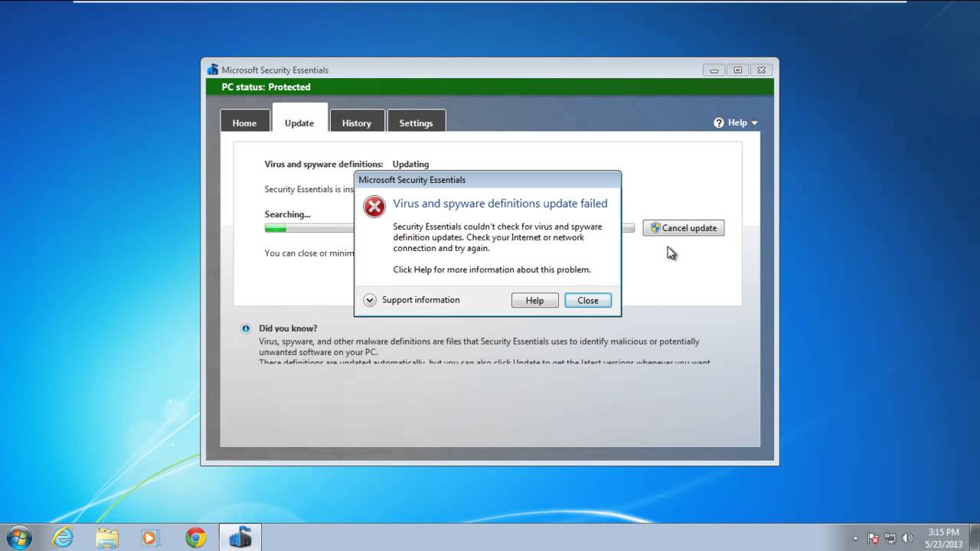Show hidden system tray icons
This screenshot has height=551, width=980.
855,538
